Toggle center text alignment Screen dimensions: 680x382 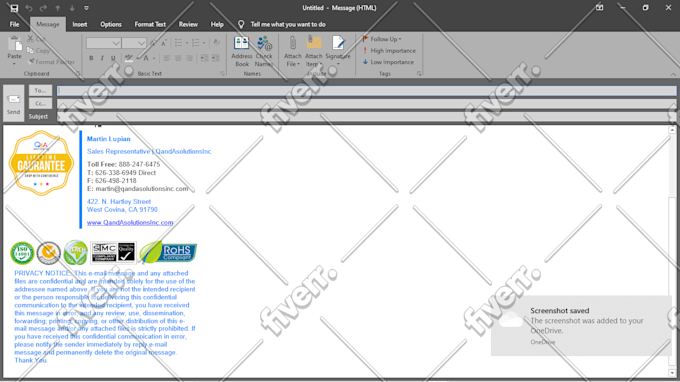[x=178, y=58]
